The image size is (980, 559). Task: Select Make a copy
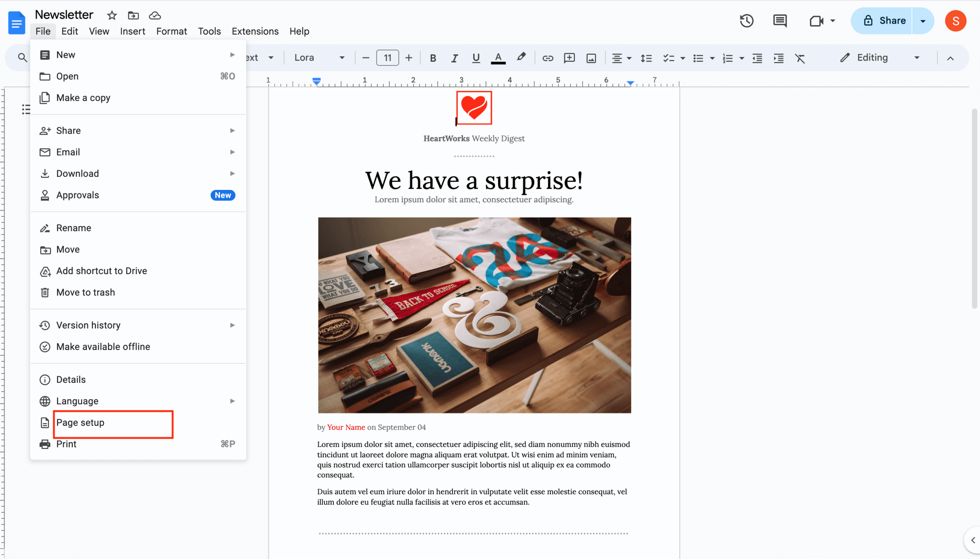[x=83, y=98]
